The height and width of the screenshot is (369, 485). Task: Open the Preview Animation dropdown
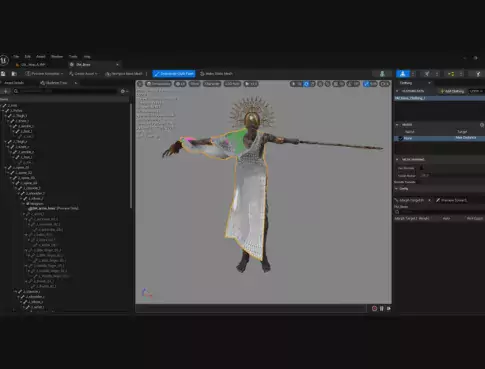click(x=44, y=74)
